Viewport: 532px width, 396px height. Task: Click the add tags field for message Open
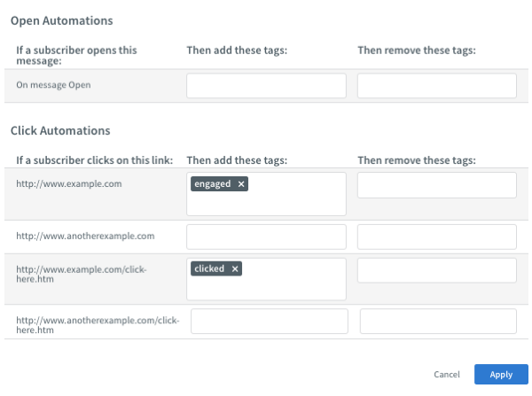click(x=266, y=86)
